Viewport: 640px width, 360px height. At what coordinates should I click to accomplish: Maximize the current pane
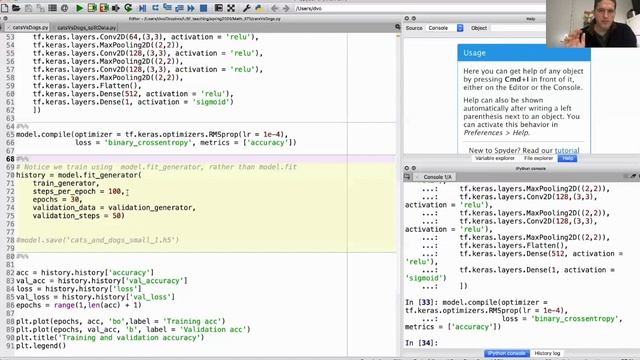(x=218, y=8)
